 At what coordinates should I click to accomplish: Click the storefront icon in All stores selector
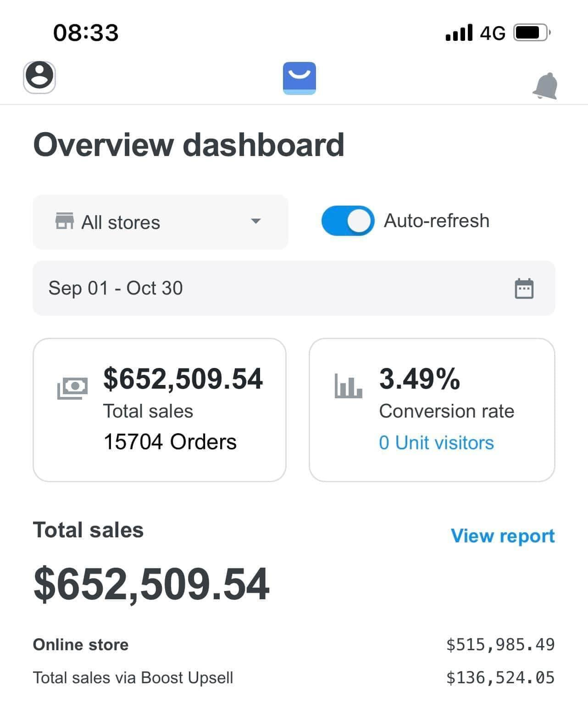(65, 222)
